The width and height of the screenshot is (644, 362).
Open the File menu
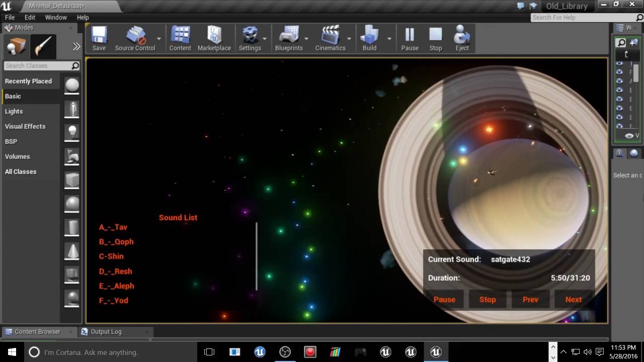click(x=10, y=17)
